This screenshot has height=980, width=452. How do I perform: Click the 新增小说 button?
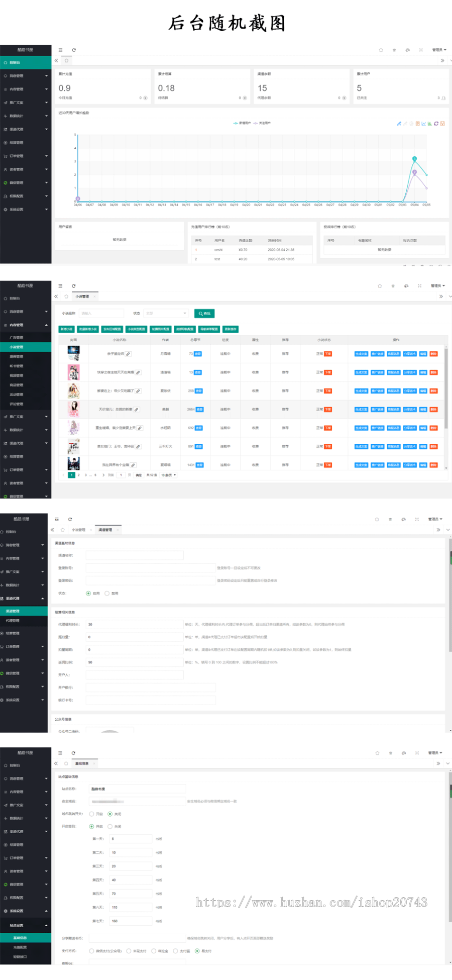point(66,329)
